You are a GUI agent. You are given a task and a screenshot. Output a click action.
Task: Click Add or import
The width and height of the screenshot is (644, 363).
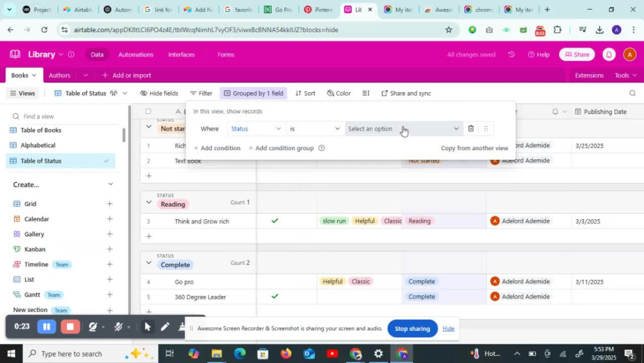[x=127, y=75]
